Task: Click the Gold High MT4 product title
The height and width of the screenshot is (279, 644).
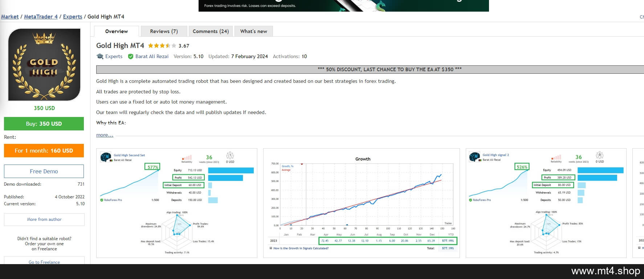Action: (120, 45)
